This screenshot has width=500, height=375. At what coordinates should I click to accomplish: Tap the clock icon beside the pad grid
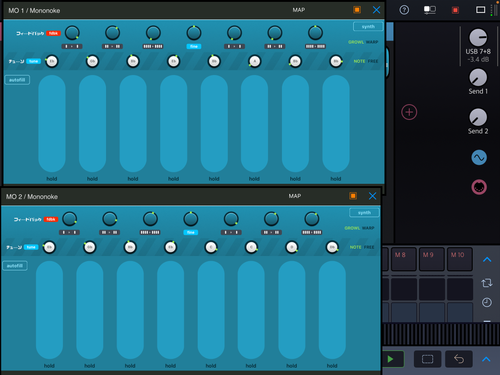click(x=487, y=303)
